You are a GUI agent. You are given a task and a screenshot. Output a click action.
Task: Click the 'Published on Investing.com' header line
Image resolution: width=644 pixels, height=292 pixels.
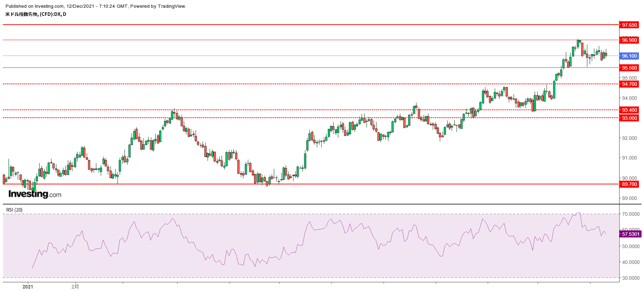point(96,6)
